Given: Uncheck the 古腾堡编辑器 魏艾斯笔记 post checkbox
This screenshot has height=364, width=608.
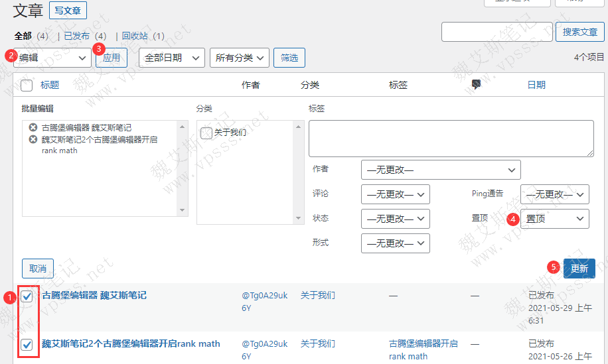Looking at the screenshot, I should 27,296.
